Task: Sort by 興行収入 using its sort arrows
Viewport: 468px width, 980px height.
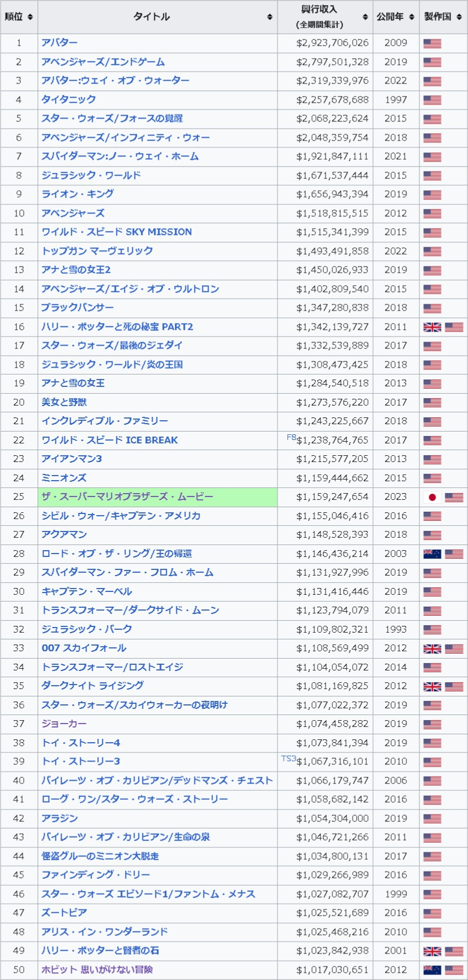Action: click(x=365, y=17)
